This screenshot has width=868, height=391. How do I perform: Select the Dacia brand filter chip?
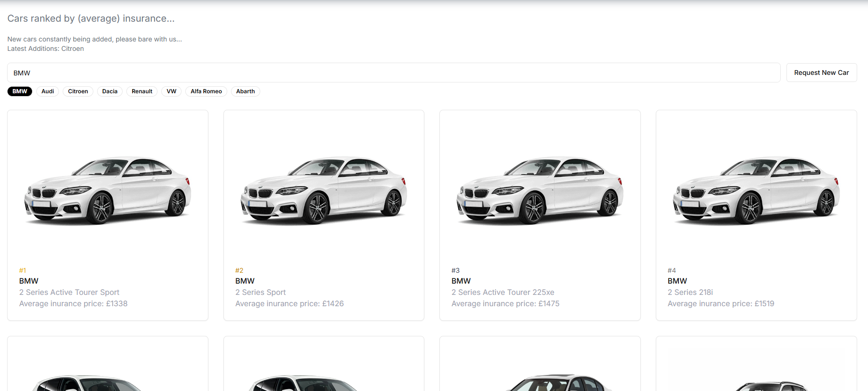point(110,91)
